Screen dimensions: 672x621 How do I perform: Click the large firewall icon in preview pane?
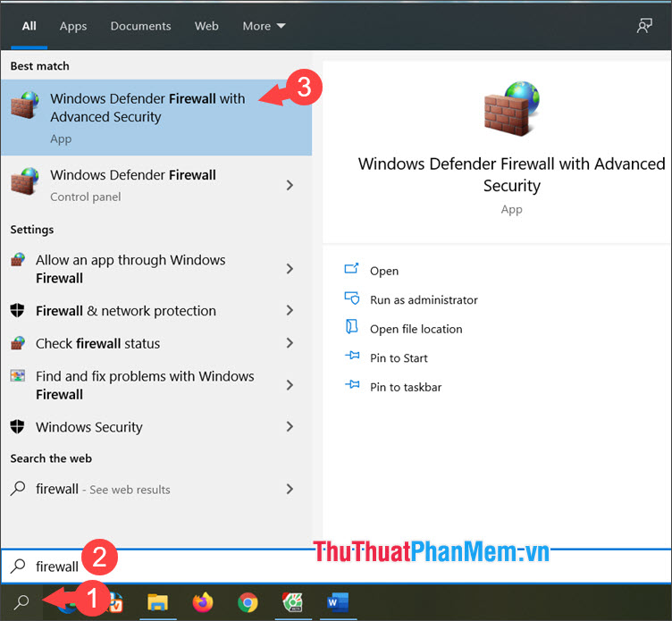(x=512, y=109)
